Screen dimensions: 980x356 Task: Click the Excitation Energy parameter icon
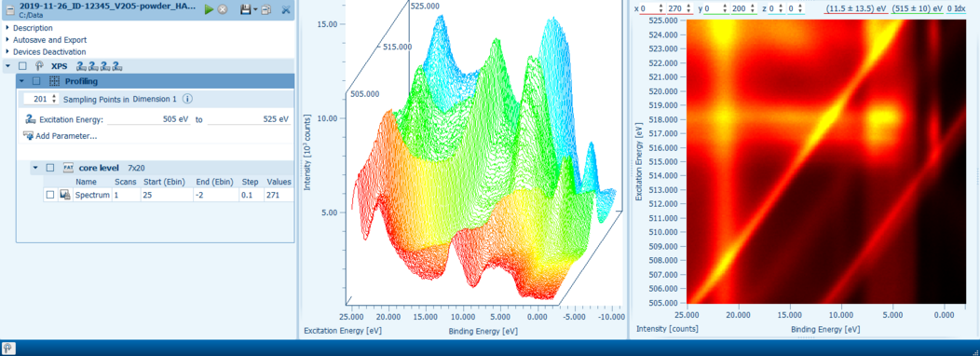tap(30, 119)
